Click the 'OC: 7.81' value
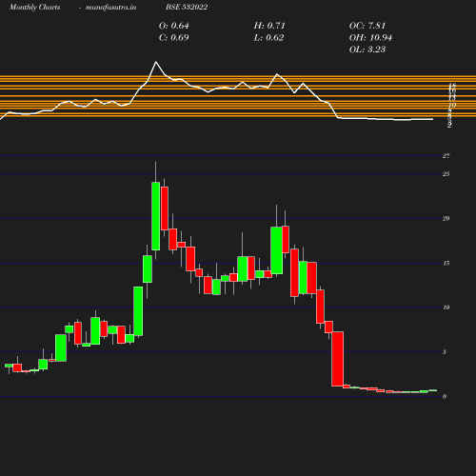The width and height of the screenshot is (476, 476). tap(367, 26)
